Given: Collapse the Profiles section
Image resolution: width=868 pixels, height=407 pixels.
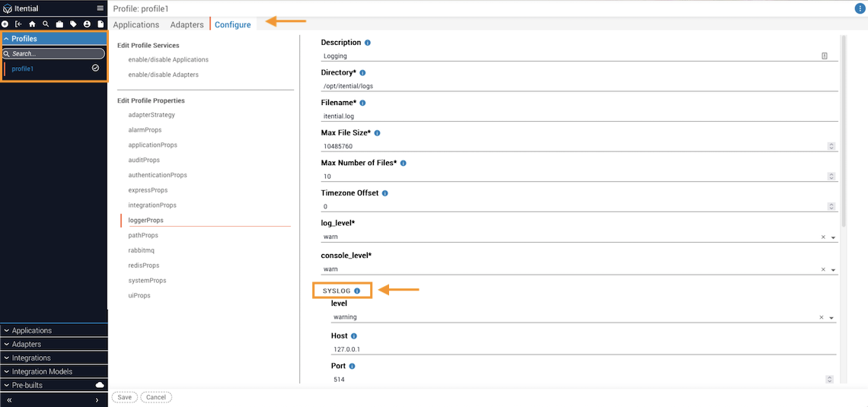Looking at the screenshot, I should (54, 39).
